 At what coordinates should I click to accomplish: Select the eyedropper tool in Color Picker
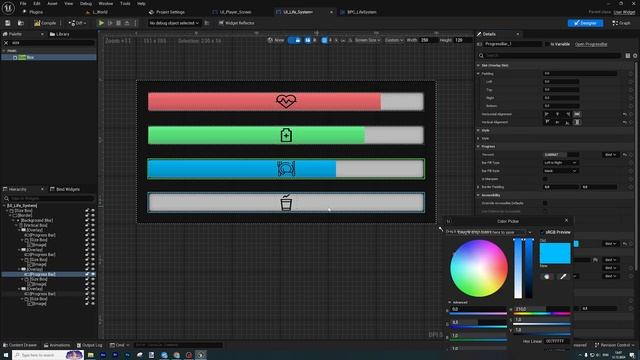(x=563, y=276)
